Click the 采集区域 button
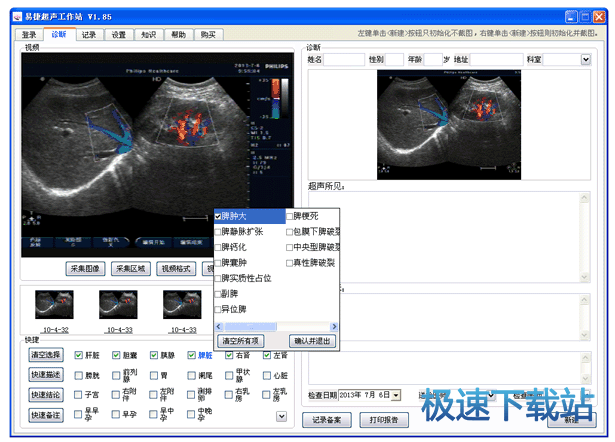This screenshot has height=442, width=615. point(131,269)
